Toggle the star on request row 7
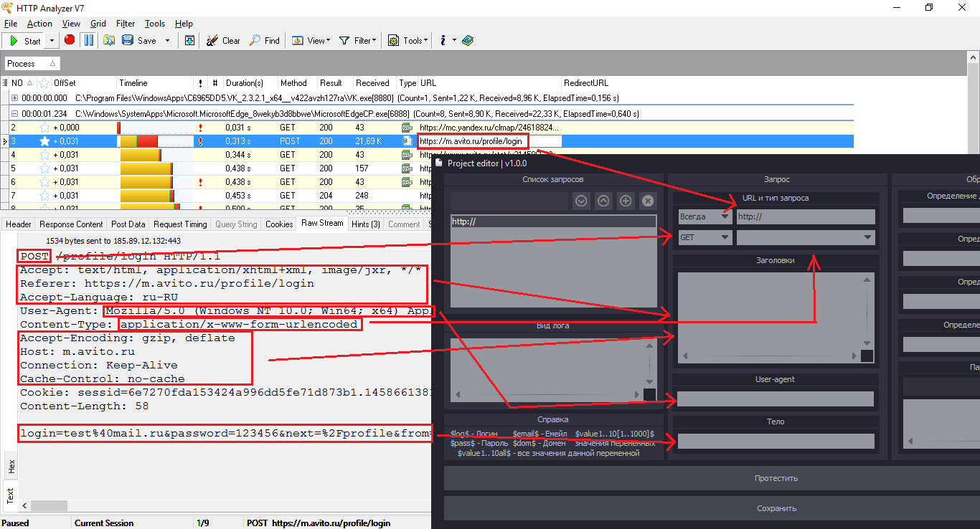The image size is (980, 529). click(44, 195)
